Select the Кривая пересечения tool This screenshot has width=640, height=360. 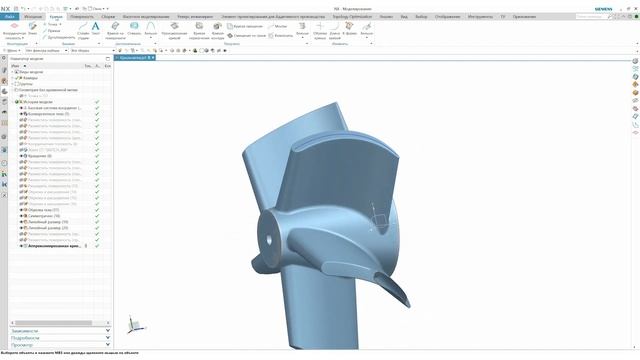pyautogui.click(x=199, y=31)
